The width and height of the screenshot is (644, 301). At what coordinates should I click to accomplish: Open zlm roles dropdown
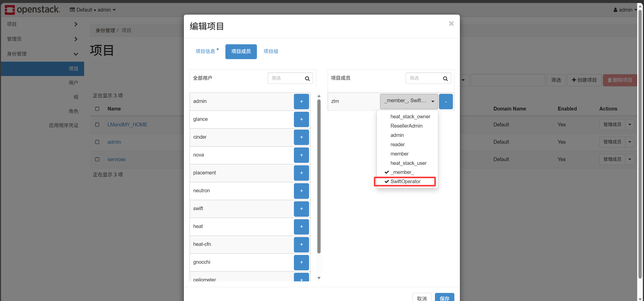[x=409, y=101]
